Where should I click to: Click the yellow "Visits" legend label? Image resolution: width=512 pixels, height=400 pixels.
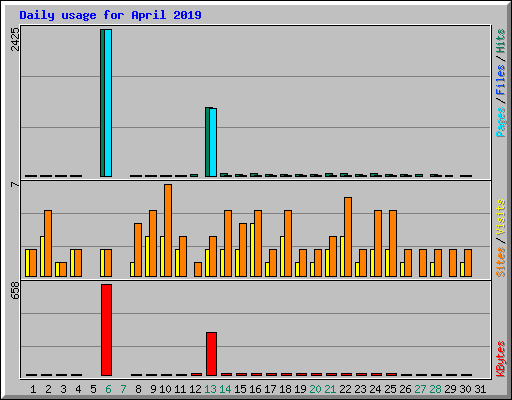pyautogui.click(x=501, y=217)
